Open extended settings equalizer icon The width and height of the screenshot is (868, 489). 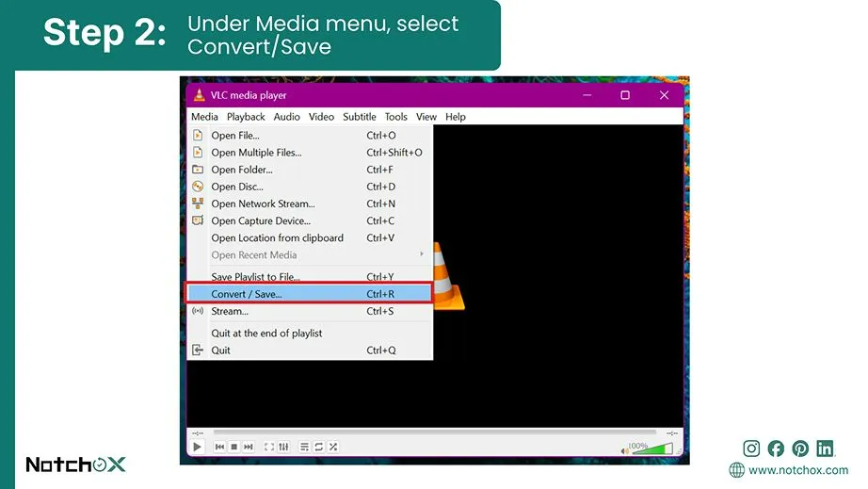coord(283,447)
